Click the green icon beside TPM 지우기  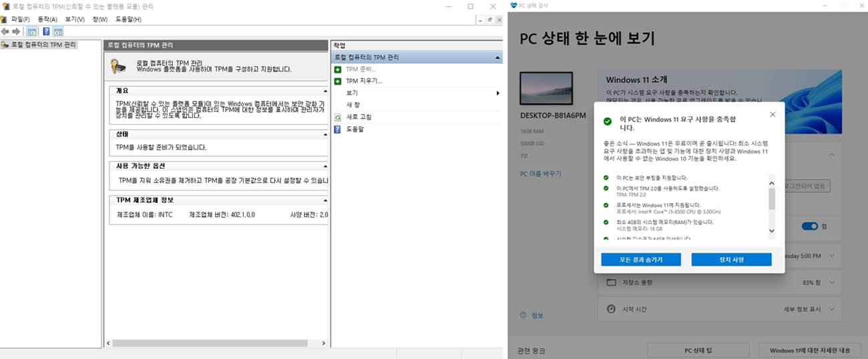pyautogui.click(x=338, y=81)
